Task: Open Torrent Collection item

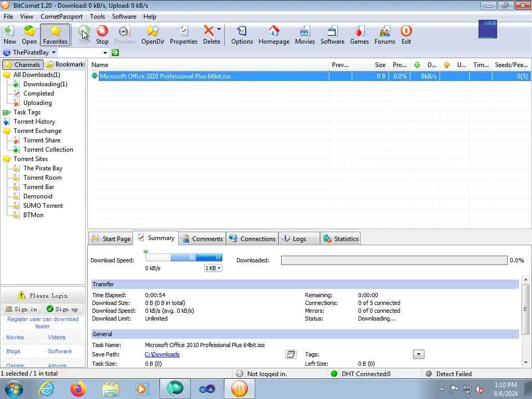Action: point(48,150)
